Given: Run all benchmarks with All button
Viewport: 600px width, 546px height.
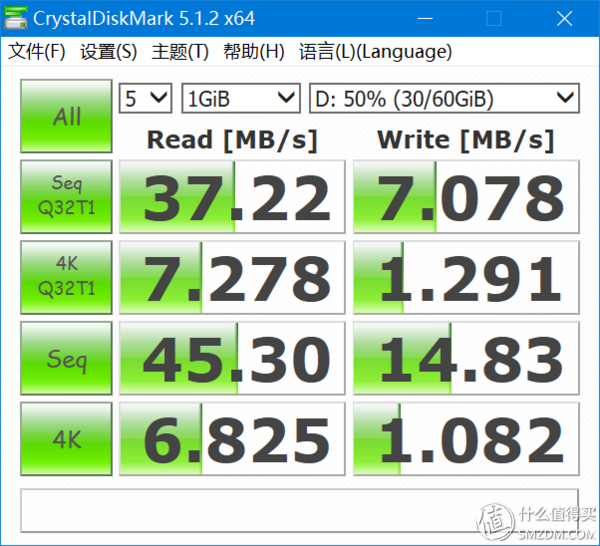Looking at the screenshot, I should pyautogui.click(x=67, y=116).
